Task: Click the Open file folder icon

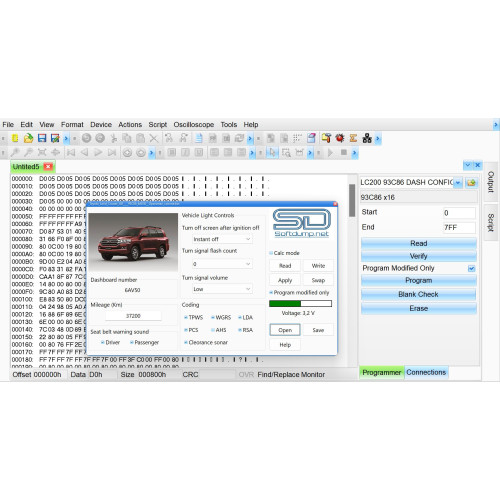Action: click(28, 138)
